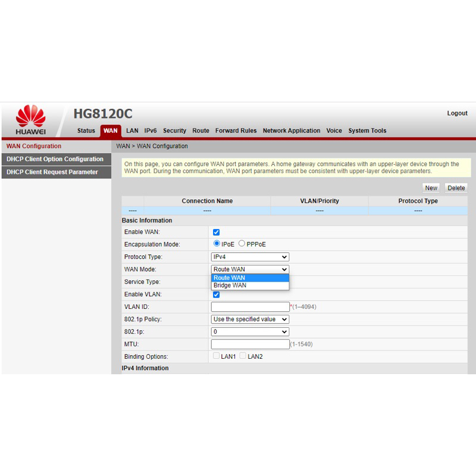Toggle the Enable WAN checkbox
476x476 pixels.
(x=217, y=232)
